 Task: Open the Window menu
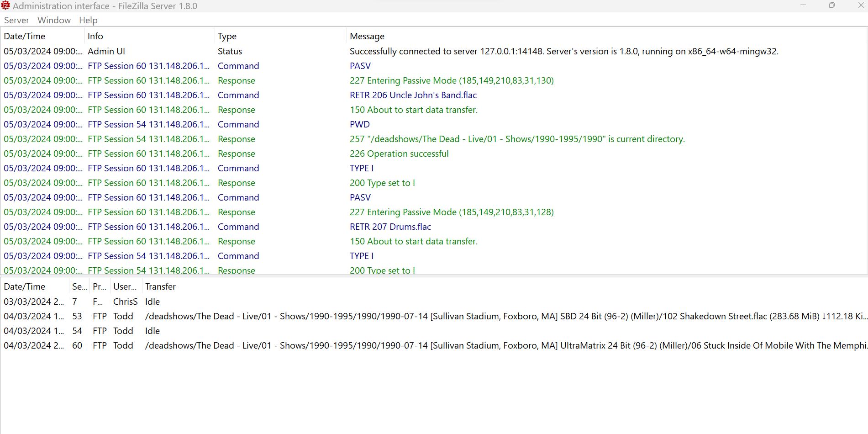coord(54,20)
